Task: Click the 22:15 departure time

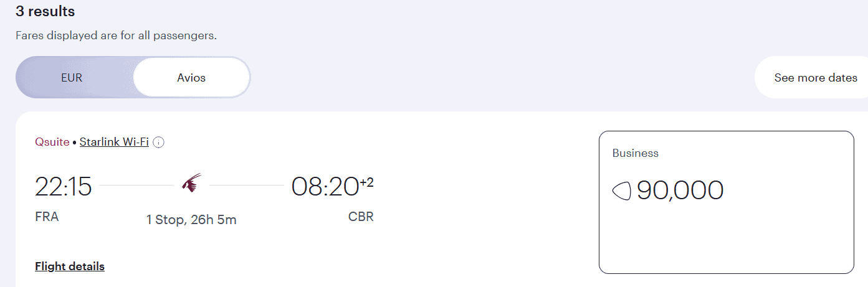Action: click(63, 187)
